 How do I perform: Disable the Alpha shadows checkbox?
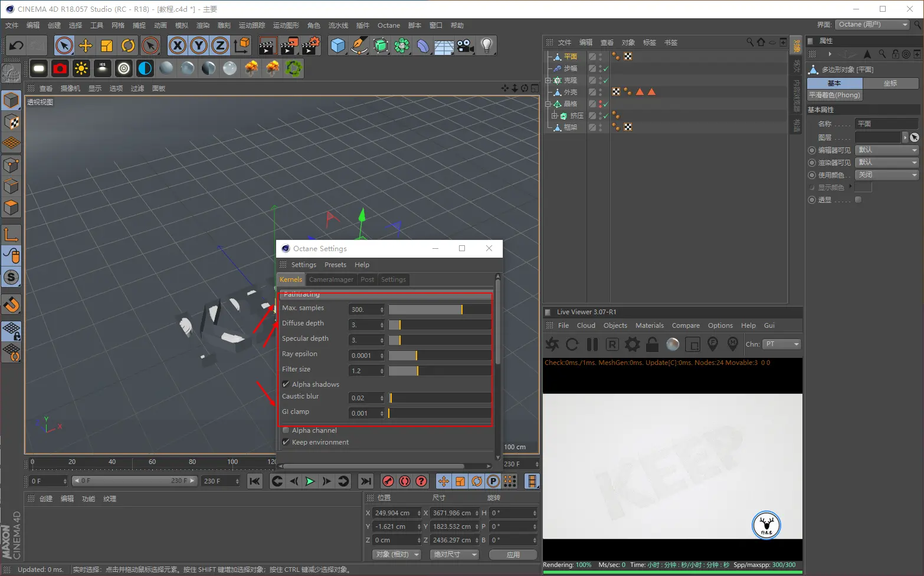point(286,384)
